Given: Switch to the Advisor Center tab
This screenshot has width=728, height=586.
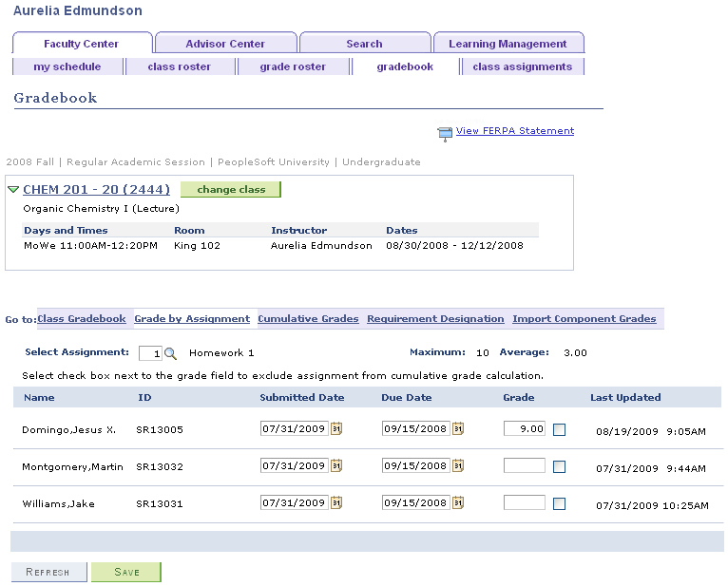Looking at the screenshot, I should pos(225,43).
